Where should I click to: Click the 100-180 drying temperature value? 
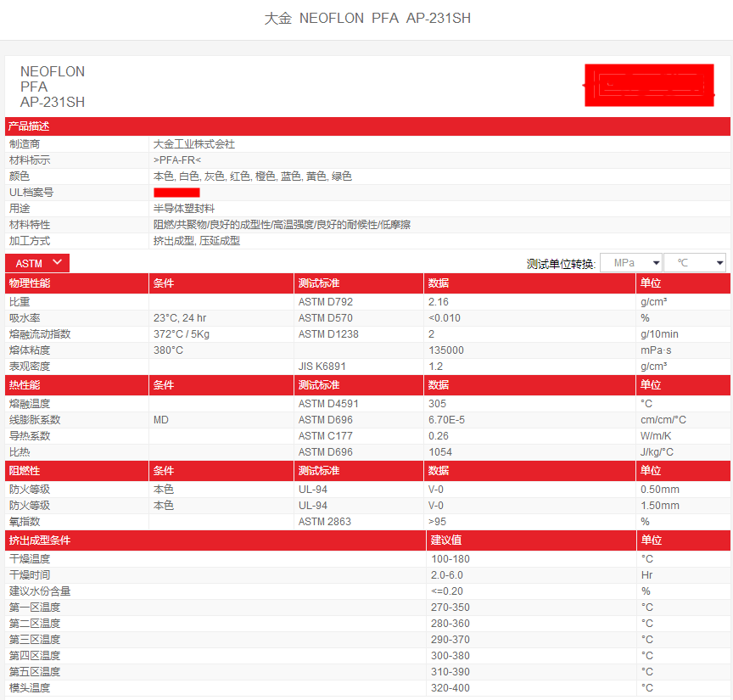[x=450, y=559]
